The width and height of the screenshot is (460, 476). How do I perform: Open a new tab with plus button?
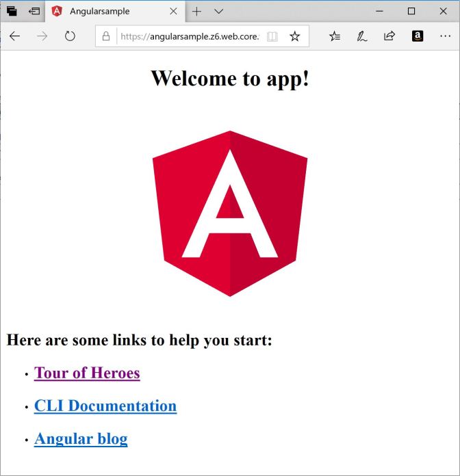(x=197, y=11)
